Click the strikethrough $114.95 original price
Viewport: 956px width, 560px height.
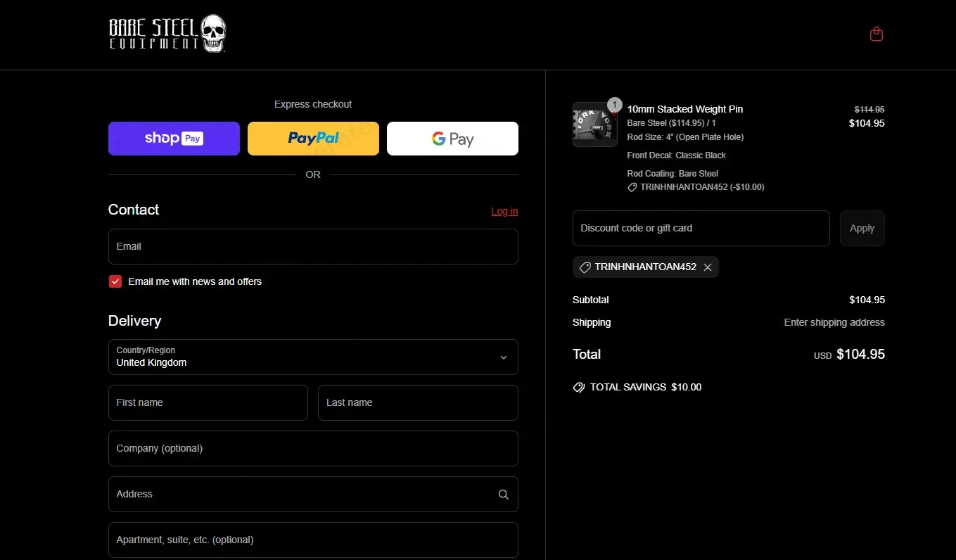point(869,110)
